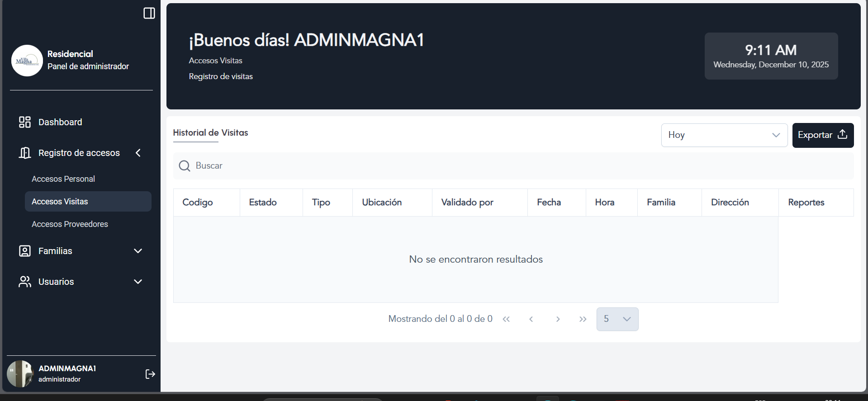The height and width of the screenshot is (401, 868).
Task: Click the Familias contact icon
Action: click(25, 251)
